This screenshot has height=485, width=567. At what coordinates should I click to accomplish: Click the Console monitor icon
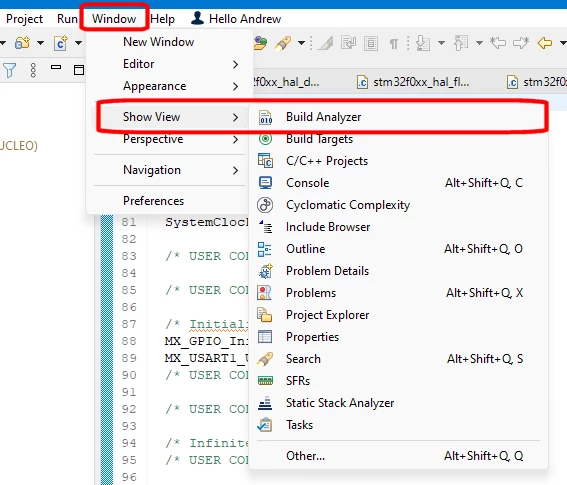point(265,183)
